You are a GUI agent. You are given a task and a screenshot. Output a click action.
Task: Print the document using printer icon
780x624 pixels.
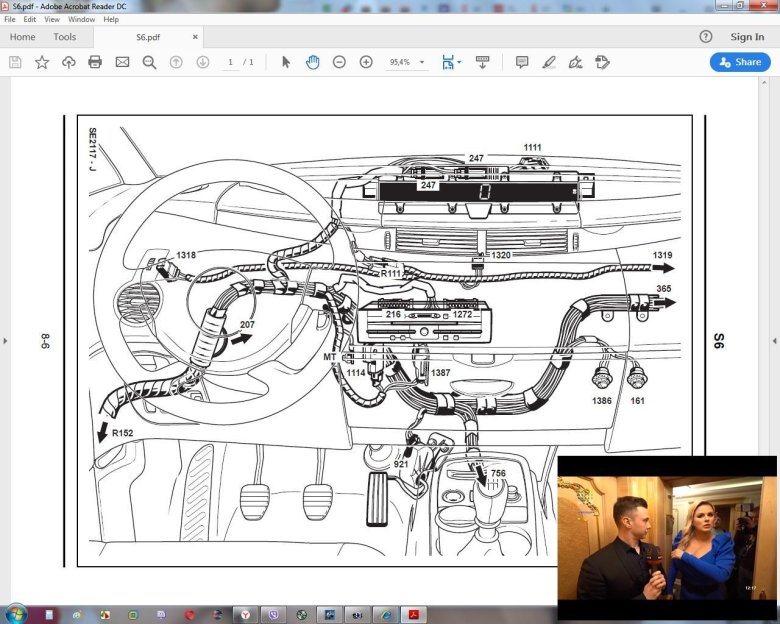tap(95, 62)
